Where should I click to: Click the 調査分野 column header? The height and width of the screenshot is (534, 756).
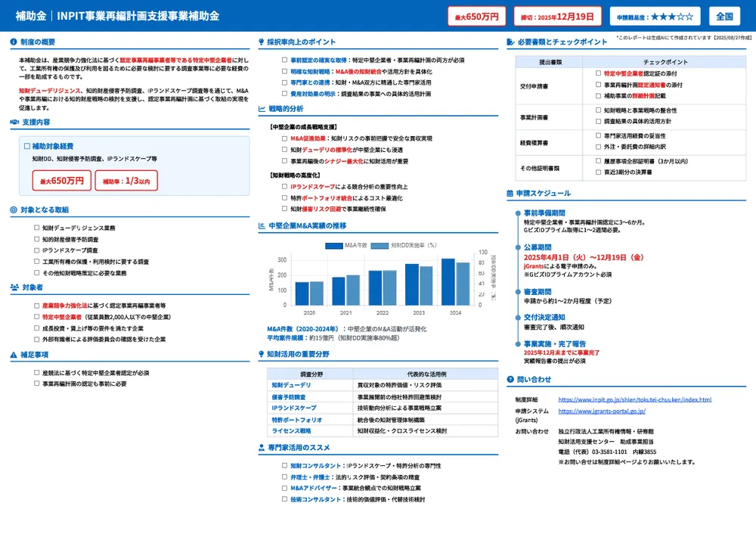click(x=311, y=374)
